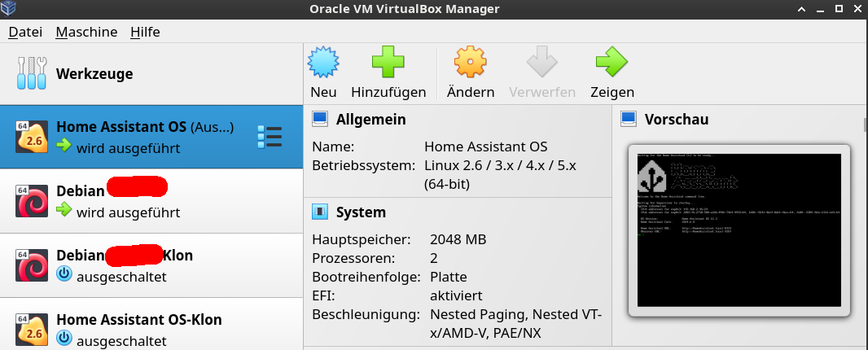Click the Betriebssystem label
The width and height of the screenshot is (868, 350).
(363, 165)
